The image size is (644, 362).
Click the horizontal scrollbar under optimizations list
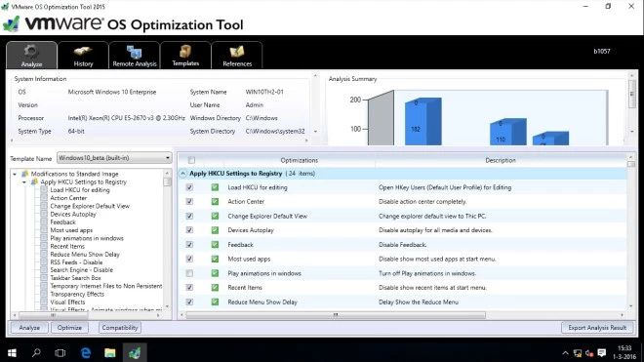click(x=336, y=315)
